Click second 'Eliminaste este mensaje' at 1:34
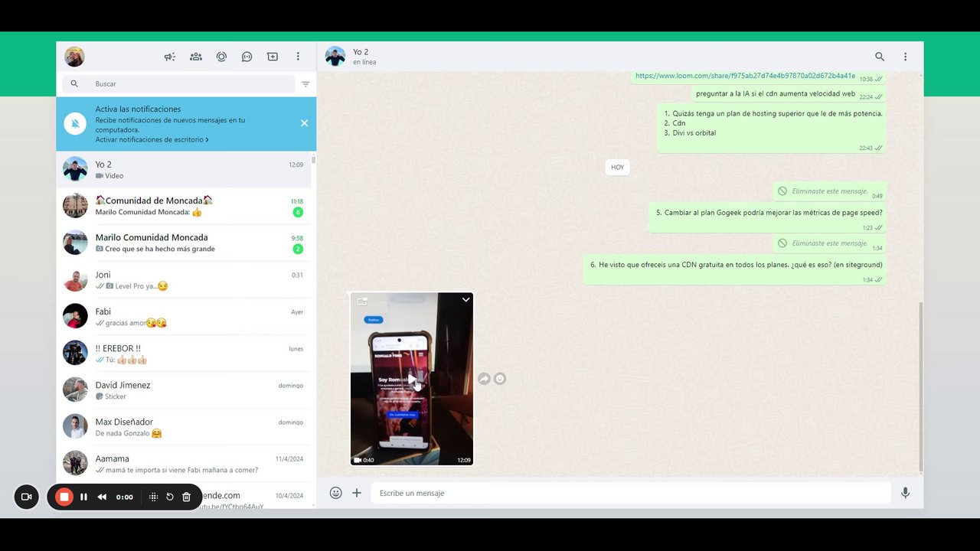Screen dimensions: 980x551 [830, 243]
